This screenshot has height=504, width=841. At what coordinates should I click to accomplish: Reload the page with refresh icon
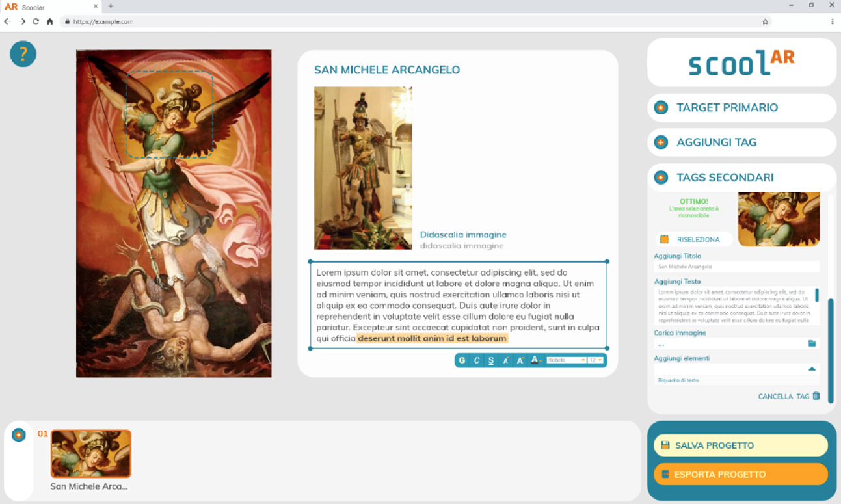point(36,21)
